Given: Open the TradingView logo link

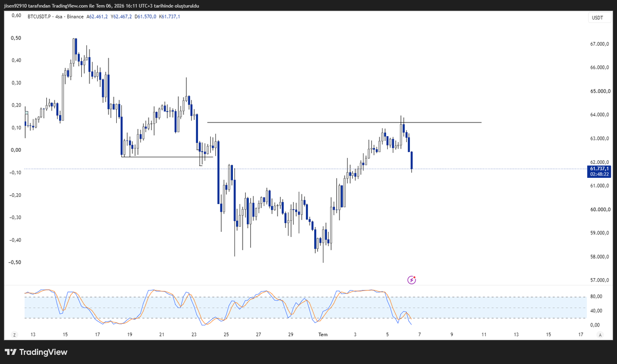Looking at the screenshot, I should click(x=36, y=352).
